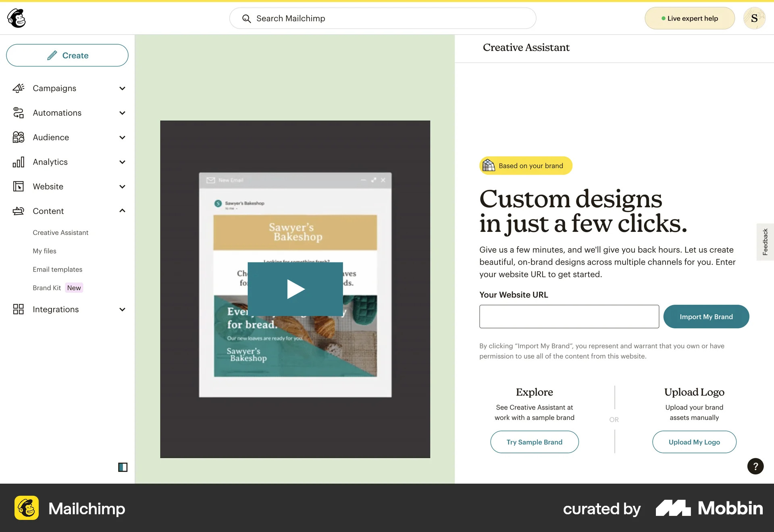Click the search magnifier icon
This screenshot has width=774, height=532.
pos(246,19)
